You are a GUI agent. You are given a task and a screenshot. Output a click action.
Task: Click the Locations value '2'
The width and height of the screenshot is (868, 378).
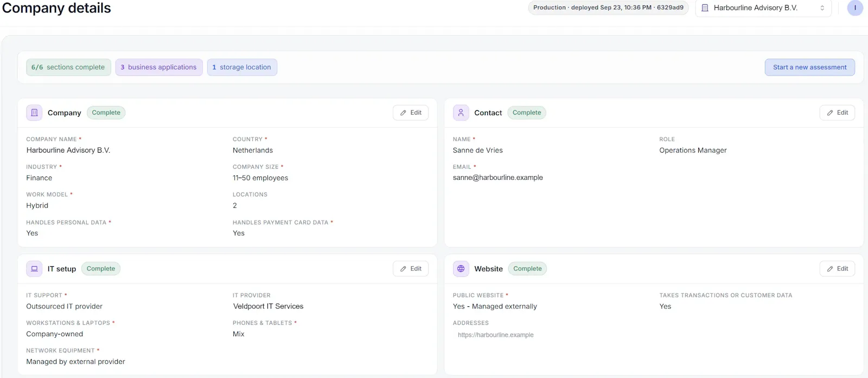(x=235, y=206)
